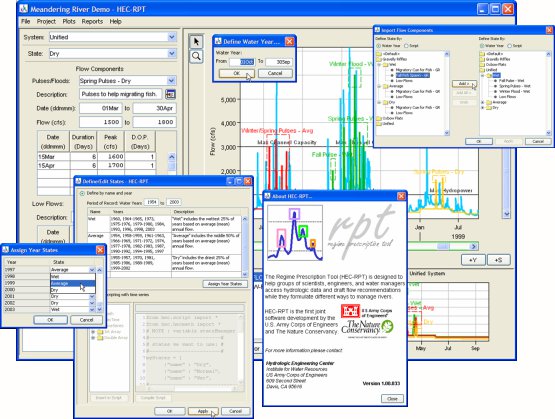Click the plot's horizontal scrollbar thumb
555x419 pixels.
point(444,246)
